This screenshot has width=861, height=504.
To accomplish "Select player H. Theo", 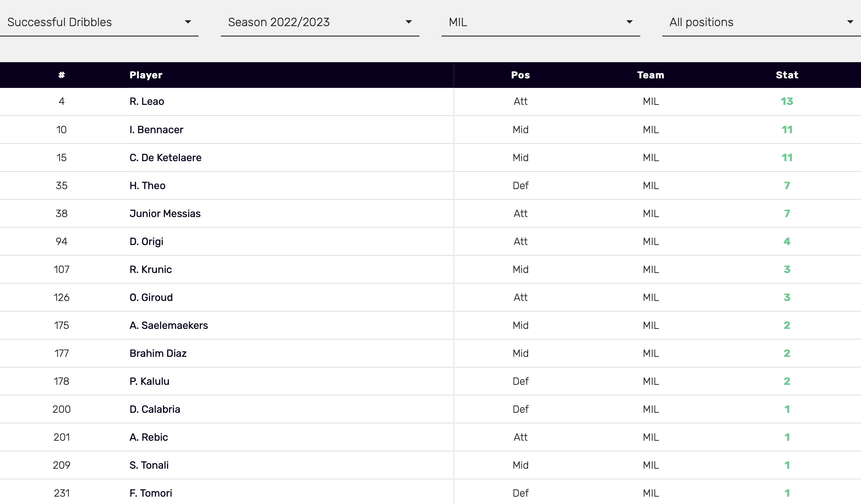I will click(x=148, y=185).
